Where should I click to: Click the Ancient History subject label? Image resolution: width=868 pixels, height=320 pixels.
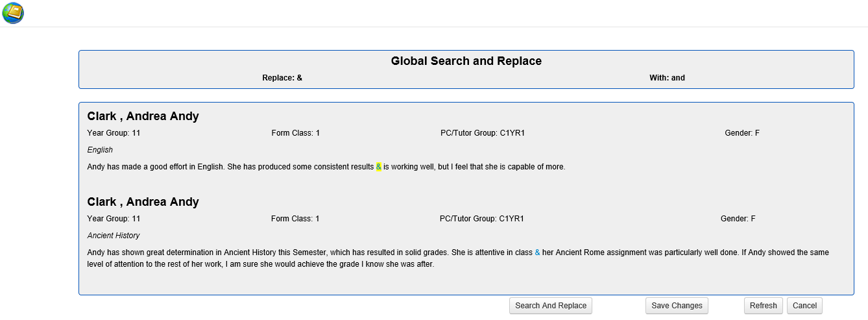pyautogui.click(x=114, y=236)
